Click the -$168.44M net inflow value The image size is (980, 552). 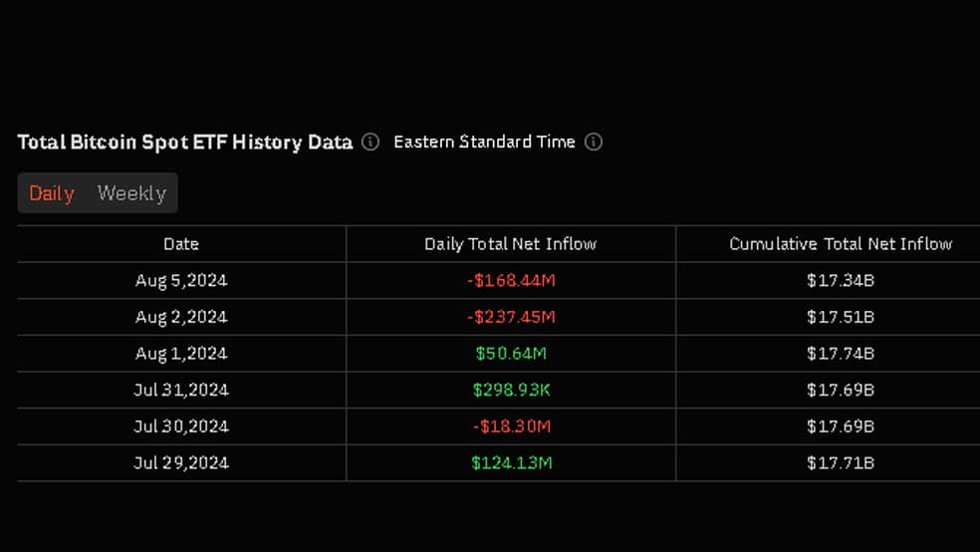(511, 280)
